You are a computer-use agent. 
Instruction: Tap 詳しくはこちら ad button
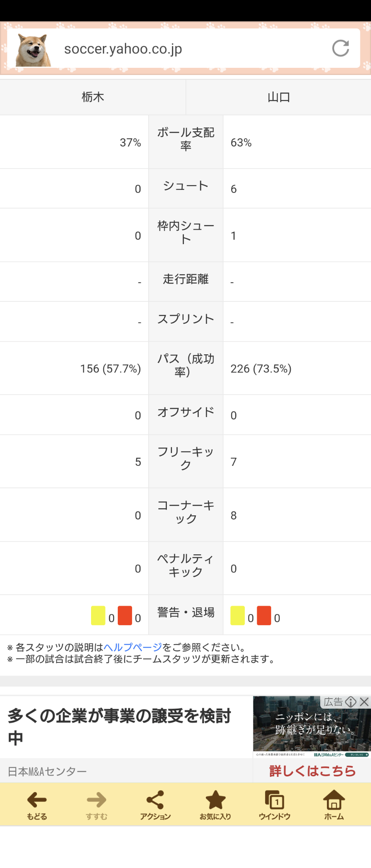pyautogui.click(x=313, y=771)
